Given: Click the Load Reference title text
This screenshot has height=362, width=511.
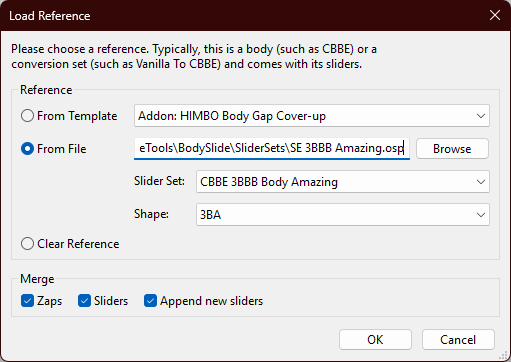Looking at the screenshot, I should 50,16.
